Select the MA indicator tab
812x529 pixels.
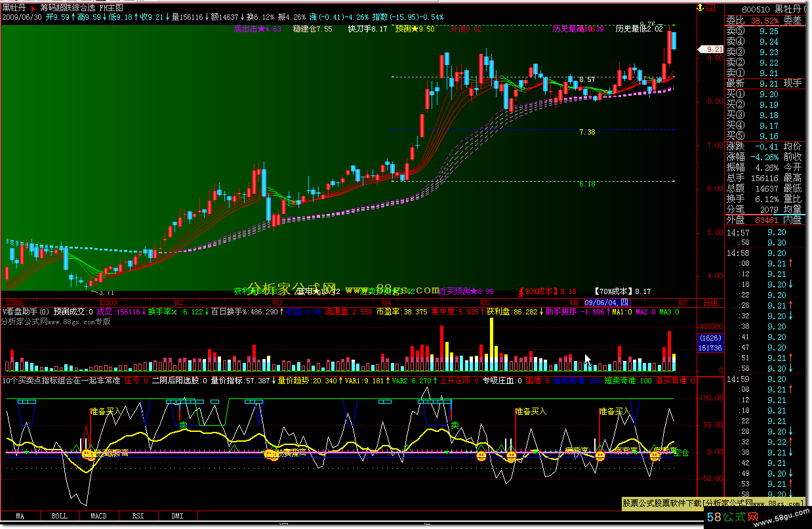21,516
